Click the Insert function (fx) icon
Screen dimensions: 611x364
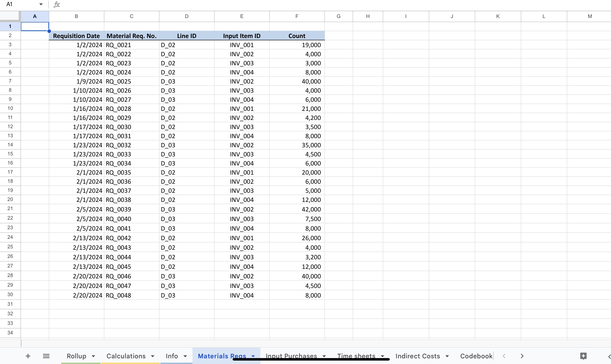(x=57, y=4)
